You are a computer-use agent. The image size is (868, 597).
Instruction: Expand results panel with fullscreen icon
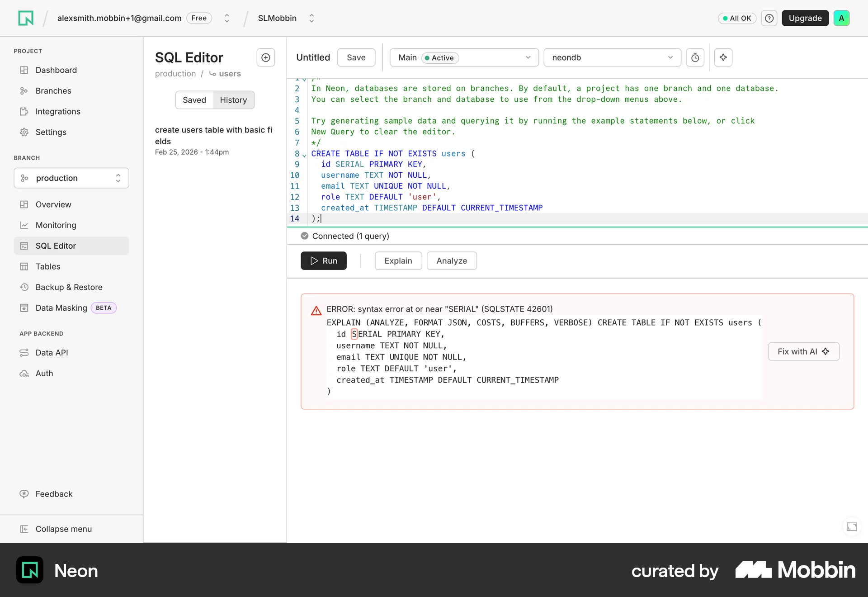852,526
